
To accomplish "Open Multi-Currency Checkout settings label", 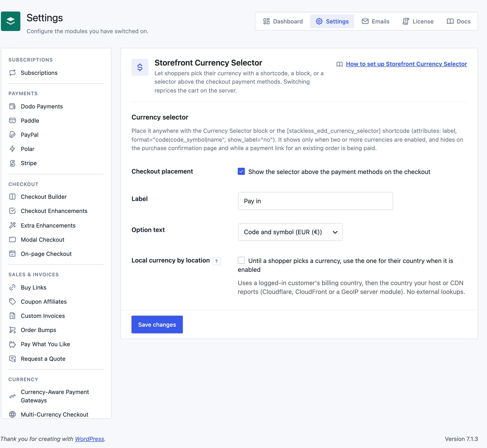I will [54, 415].
